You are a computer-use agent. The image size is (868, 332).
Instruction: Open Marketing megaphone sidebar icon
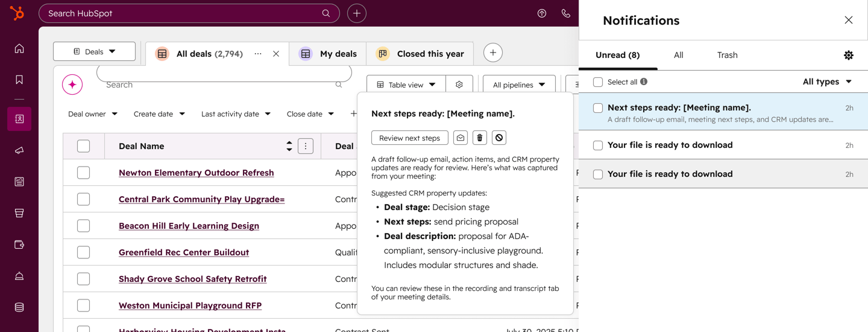[x=19, y=150]
